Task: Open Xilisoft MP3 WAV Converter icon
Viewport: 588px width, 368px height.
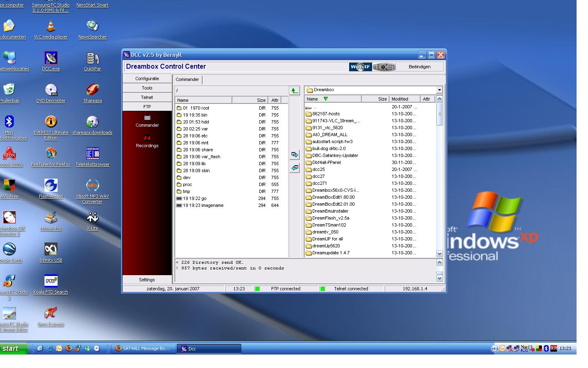Action: click(92, 191)
